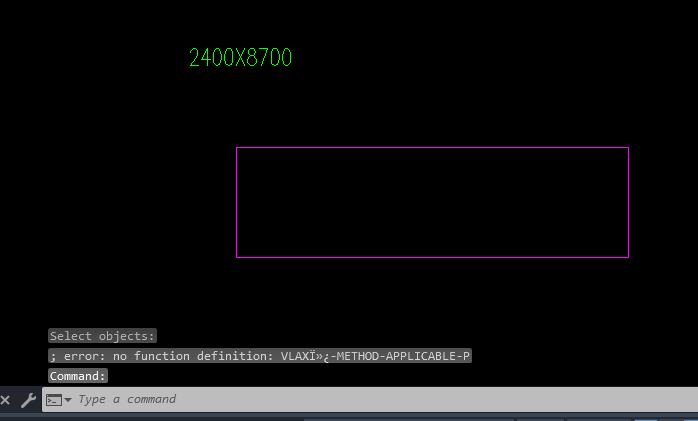Click the rectangle's bottom-right corner vertex
Viewport: 698px width, 421px height.
[x=628, y=257]
